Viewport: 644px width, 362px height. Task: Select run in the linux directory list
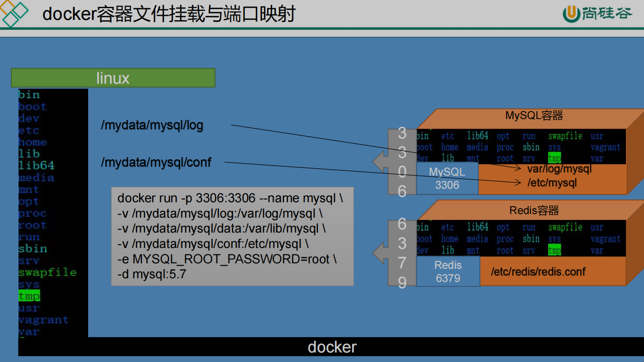click(29, 237)
